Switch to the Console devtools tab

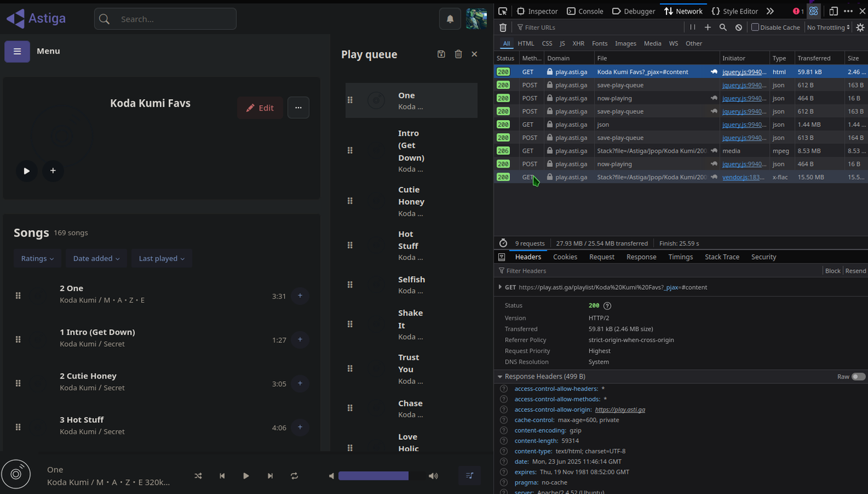coord(585,11)
